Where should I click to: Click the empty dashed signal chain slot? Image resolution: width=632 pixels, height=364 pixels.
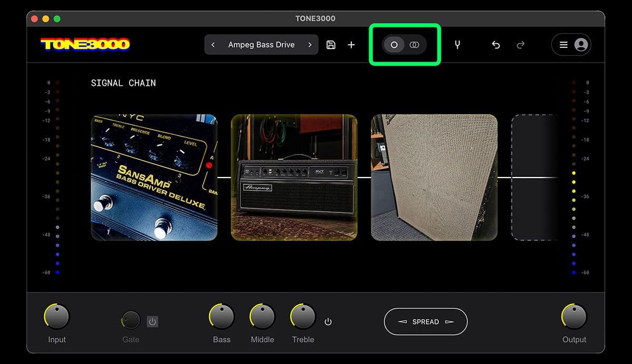pos(535,178)
